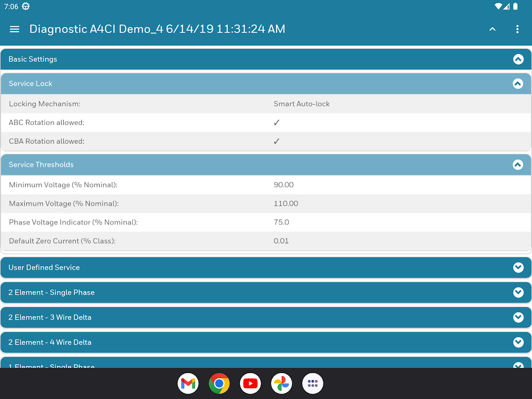Image resolution: width=532 pixels, height=399 pixels.
Task: Select Maximum Voltage value 110.00
Action: coord(286,203)
